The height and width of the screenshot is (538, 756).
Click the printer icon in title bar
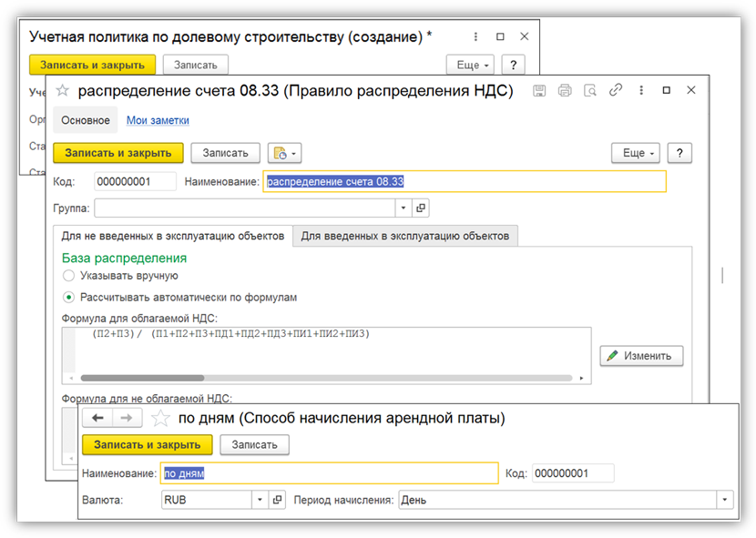pyautogui.click(x=565, y=90)
